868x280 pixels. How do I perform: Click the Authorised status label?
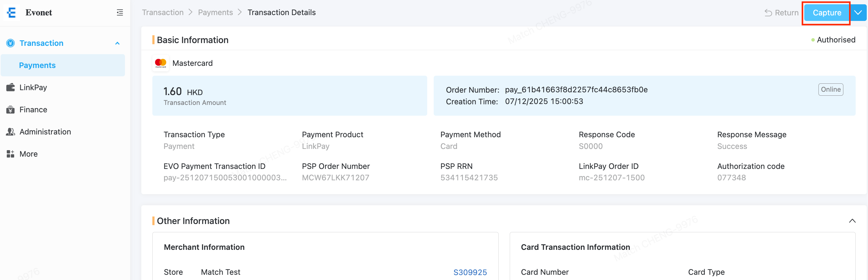coord(836,40)
